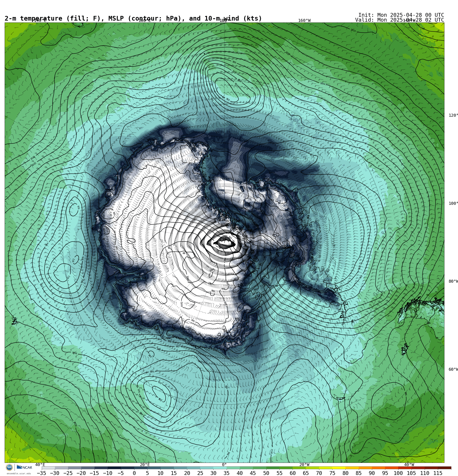This screenshot has height=476, width=458.
Task: Click the 40°E longitude label at bottom
Action: tap(40, 465)
